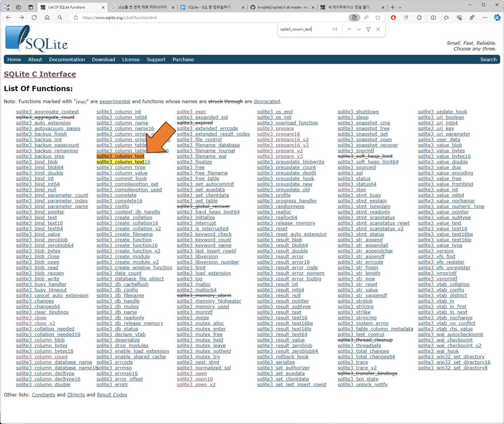Open the Documentation menu item
Screen dimensions: 504x424
[x=67, y=60]
